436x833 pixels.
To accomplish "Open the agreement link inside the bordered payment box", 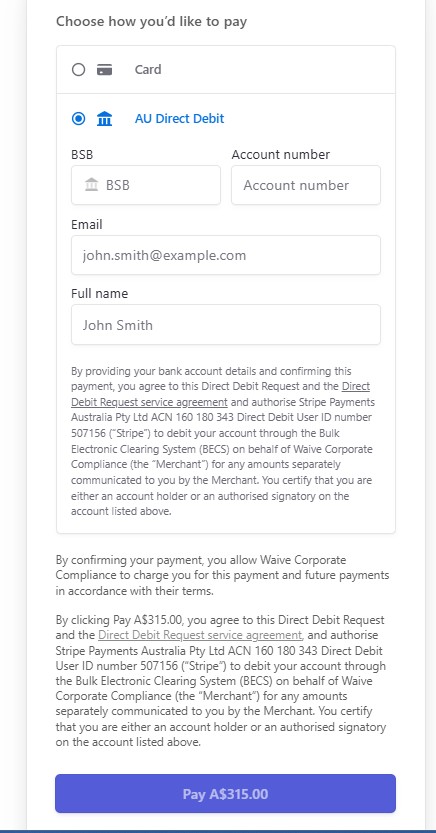I will coord(220,394).
